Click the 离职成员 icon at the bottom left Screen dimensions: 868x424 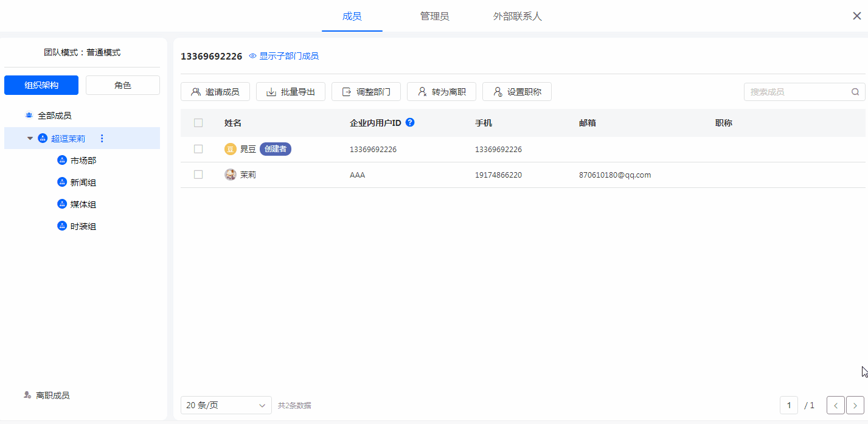click(27, 395)
